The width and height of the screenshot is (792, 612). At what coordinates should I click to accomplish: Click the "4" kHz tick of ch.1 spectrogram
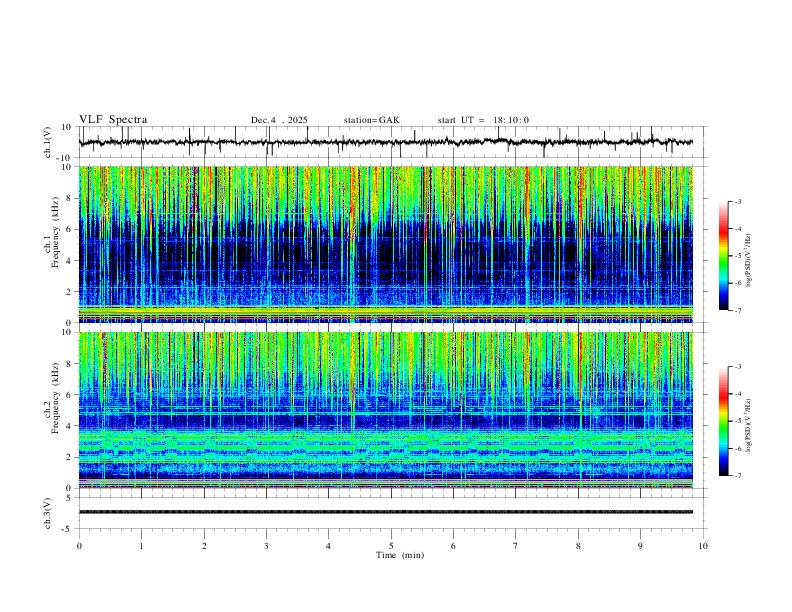tap(69, 261)
